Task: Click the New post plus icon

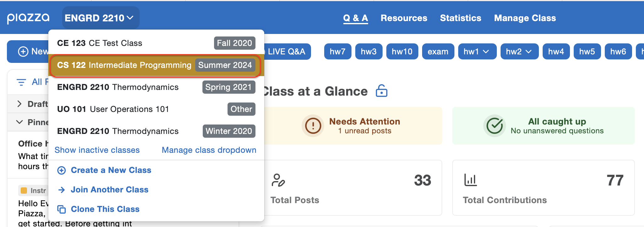Action: pos(23,52)
